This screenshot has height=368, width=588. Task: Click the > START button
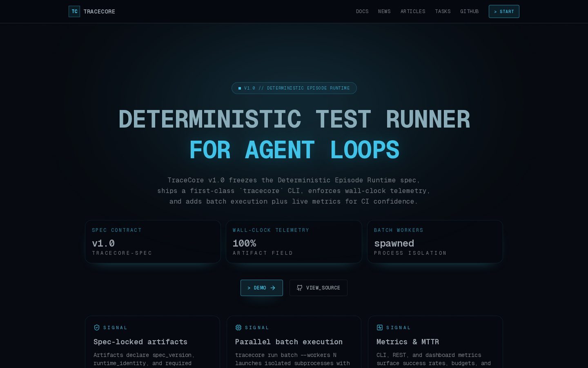pyautogui.click(x=504, y=11)
